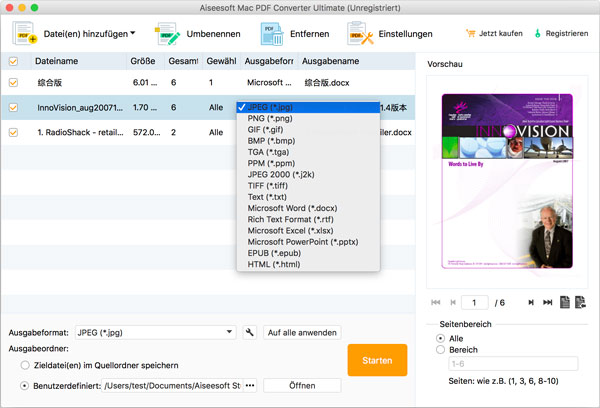Screen dimensions: 600x408
Task: Click the Entfernen trash icon
Action: click(272, 34)
